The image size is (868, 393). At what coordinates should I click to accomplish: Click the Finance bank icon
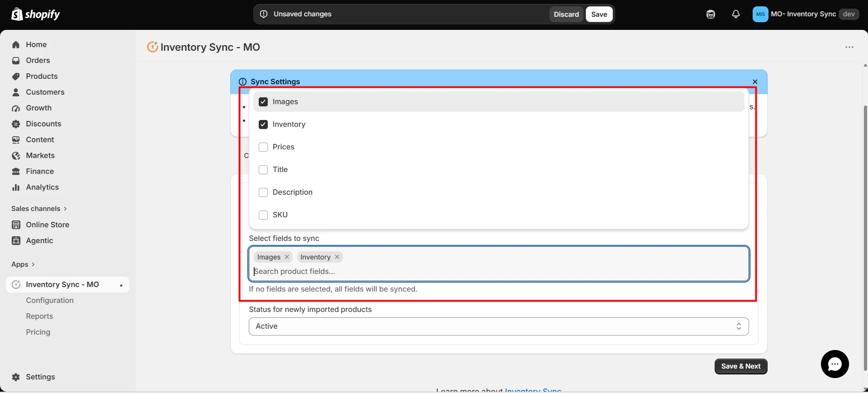[16, 171]
